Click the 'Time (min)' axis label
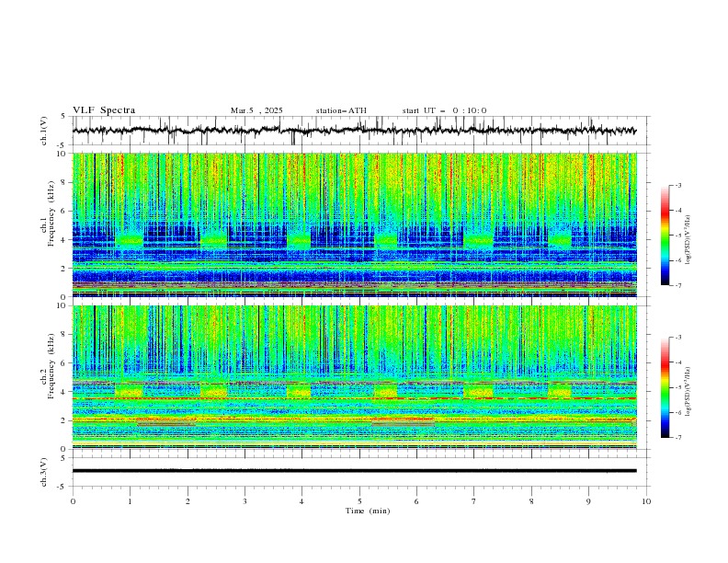Screen dimensions: 728x563 tap(368, 511)
